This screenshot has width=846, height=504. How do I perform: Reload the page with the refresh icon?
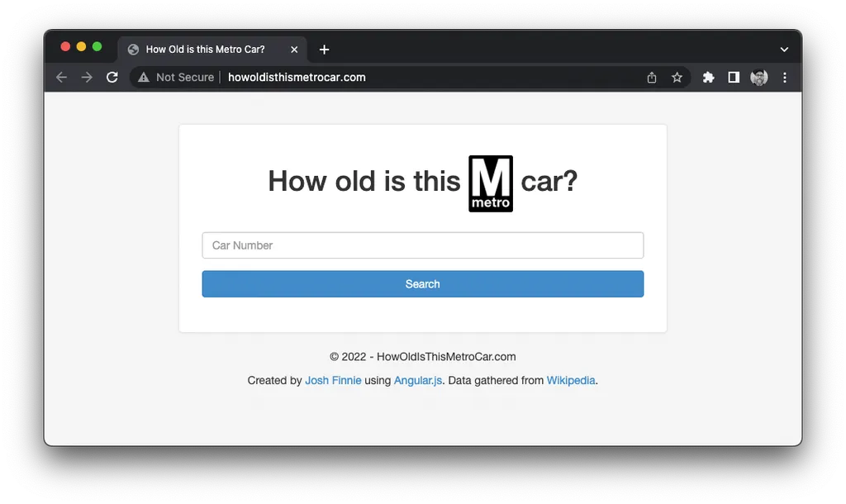[112, 77]
